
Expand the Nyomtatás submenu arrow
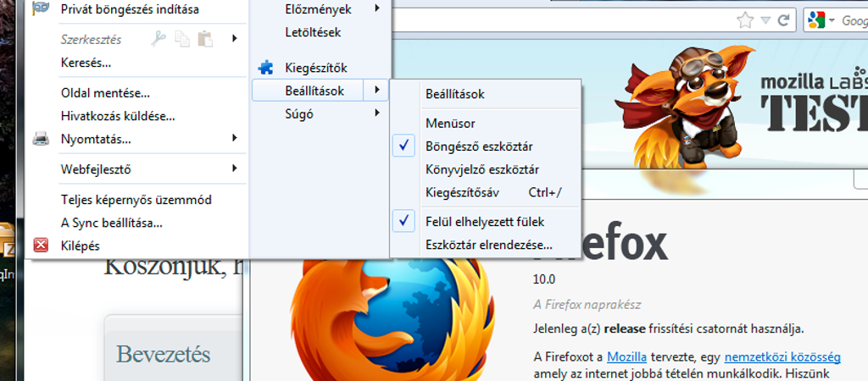235,137
